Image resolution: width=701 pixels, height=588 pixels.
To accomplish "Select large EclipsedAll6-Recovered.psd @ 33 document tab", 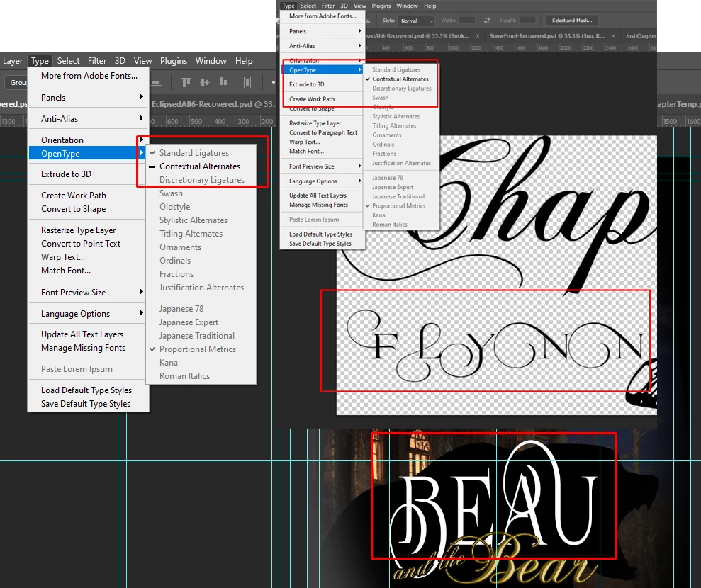I will (213, 104).
